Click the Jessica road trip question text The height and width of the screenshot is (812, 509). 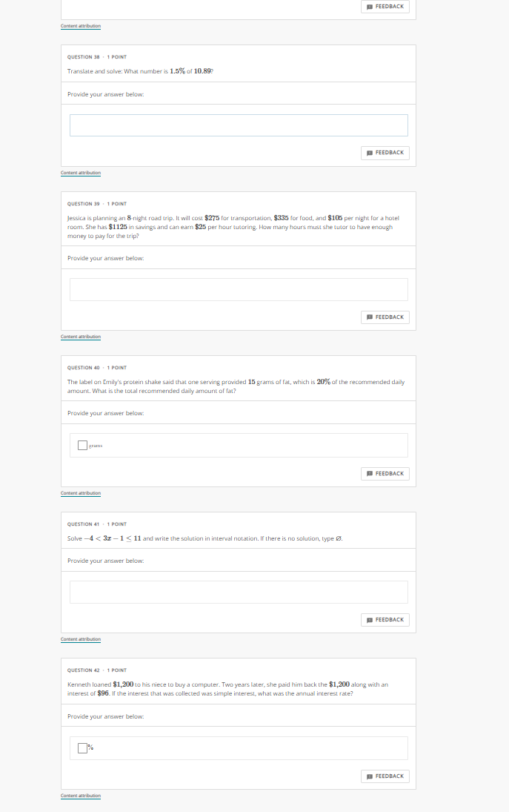233,227
